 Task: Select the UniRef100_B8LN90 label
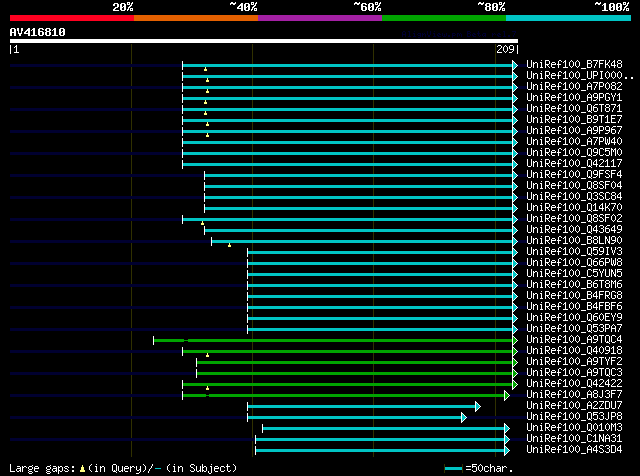pos(574,241)
